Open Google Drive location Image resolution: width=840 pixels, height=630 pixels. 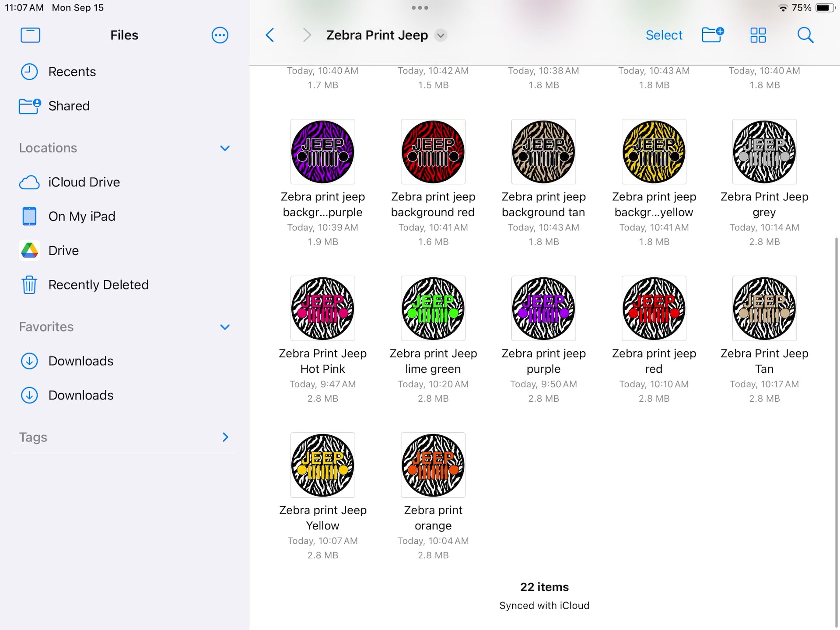[63, 251]
